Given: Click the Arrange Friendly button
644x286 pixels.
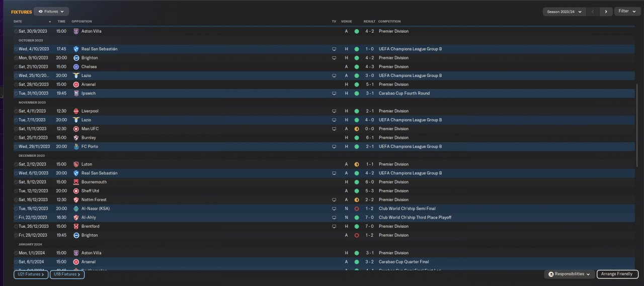Looking at the screenshot, I should [x=617, y=274].
